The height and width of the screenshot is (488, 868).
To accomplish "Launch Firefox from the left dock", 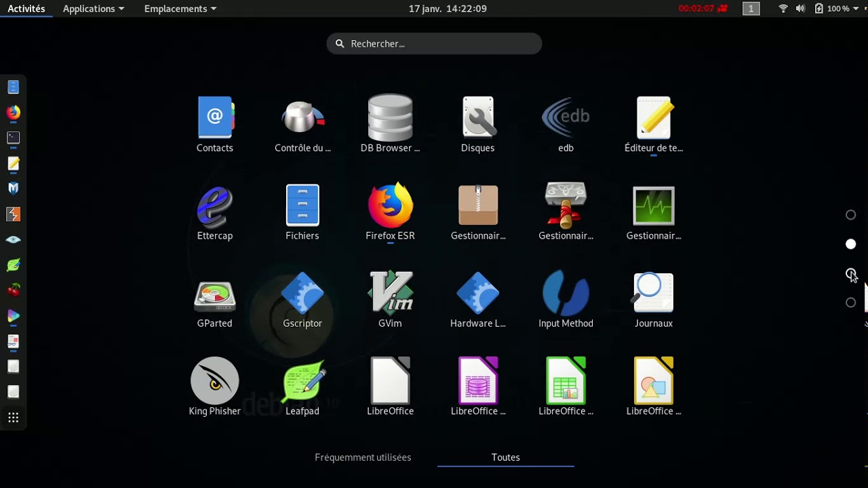I will (x=13, y=113).
